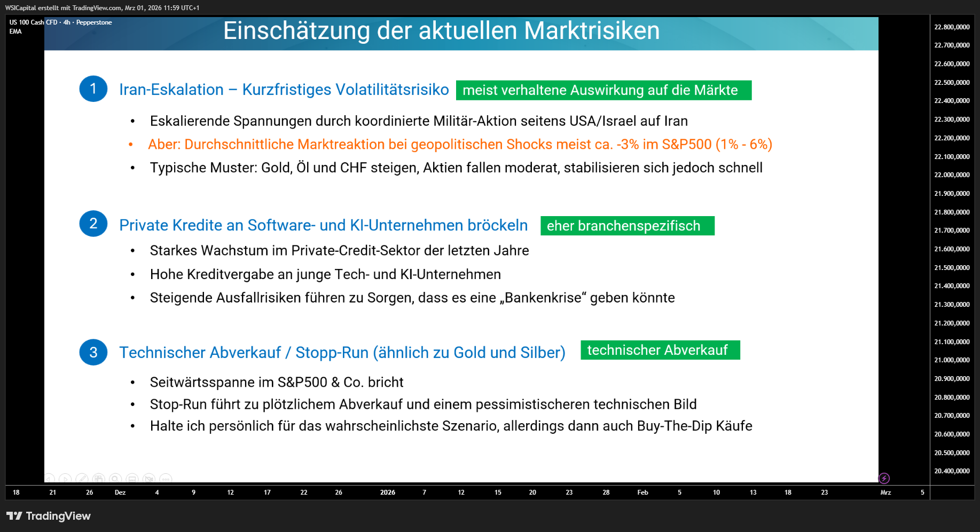
Task: Click the 'Dez' label on time axis
Action: (x=120, y=493)
